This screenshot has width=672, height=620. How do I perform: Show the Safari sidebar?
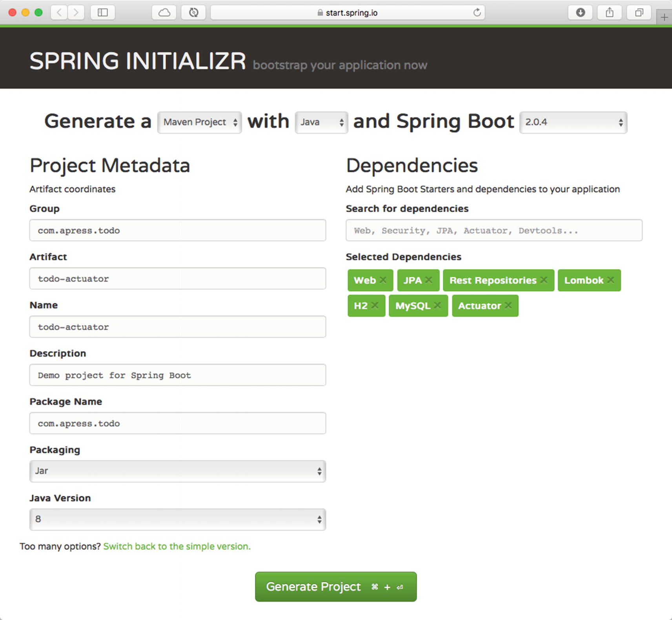(103, 13)
